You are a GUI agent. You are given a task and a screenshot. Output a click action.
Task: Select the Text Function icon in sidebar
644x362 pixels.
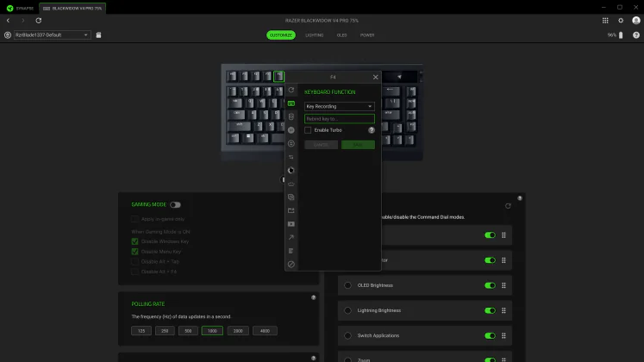291,251
